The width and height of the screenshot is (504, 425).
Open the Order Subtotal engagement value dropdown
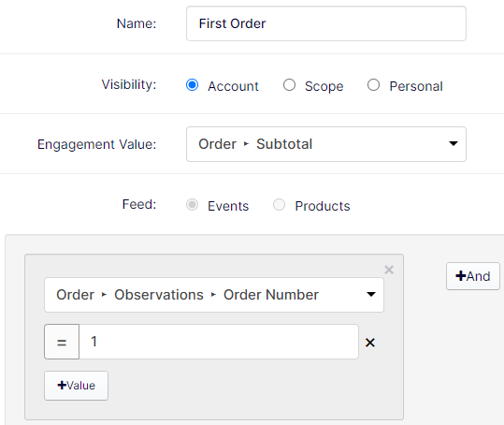[x=326, y=144]
